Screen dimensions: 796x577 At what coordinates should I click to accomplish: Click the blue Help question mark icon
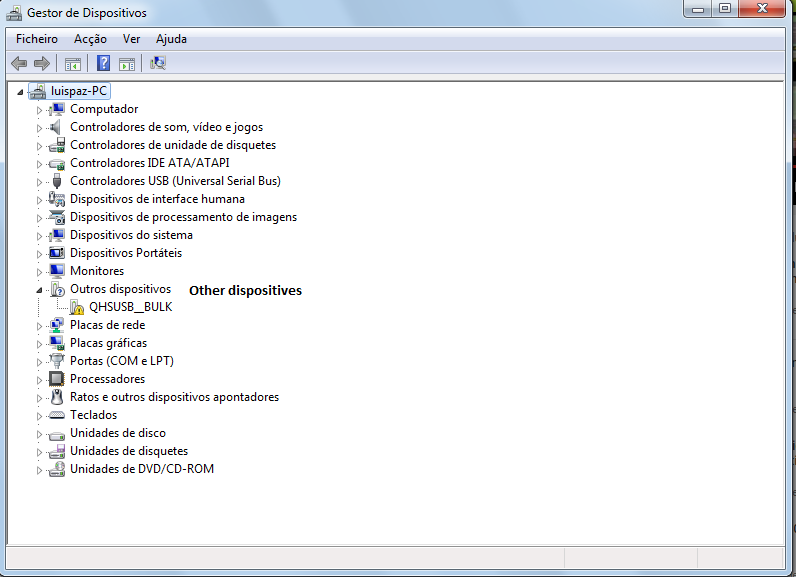click(103, 64)
